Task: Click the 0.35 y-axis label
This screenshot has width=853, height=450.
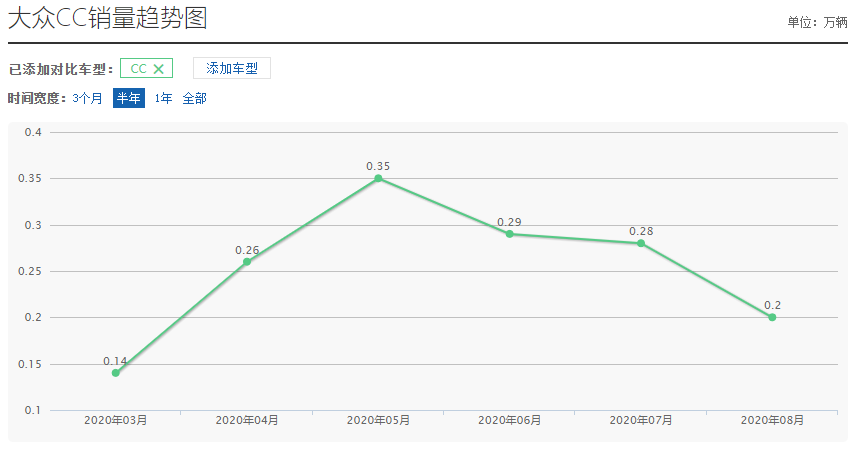Action: pos(30,178)
